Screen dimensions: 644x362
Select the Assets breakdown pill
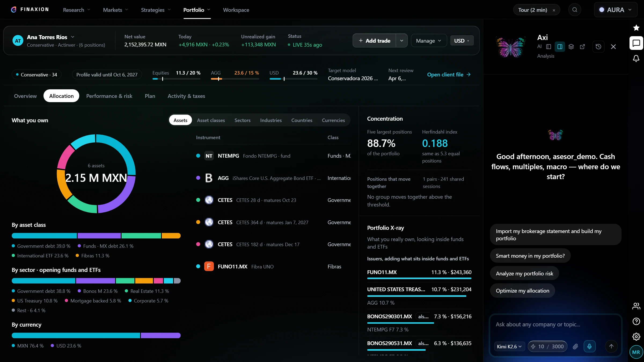[180, 120]
